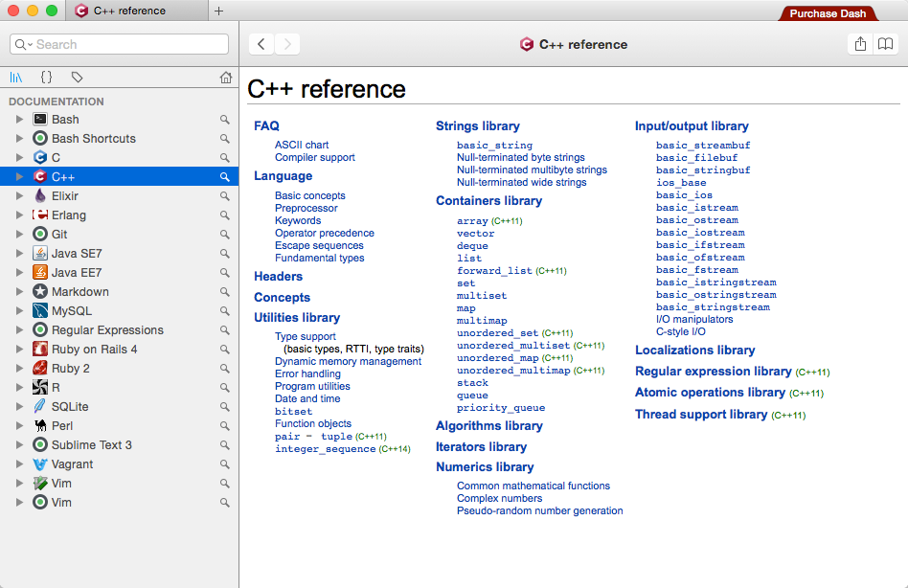Click the forward navigation arrow
This screenshot has height=588, width=908.
(x=287, y=44)
